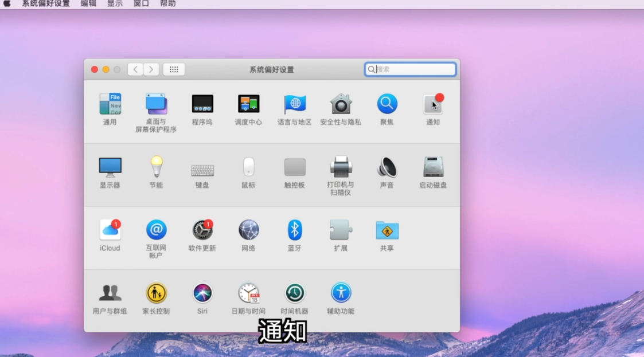Open 互联网帐户 preferences

tap(156, 230)
